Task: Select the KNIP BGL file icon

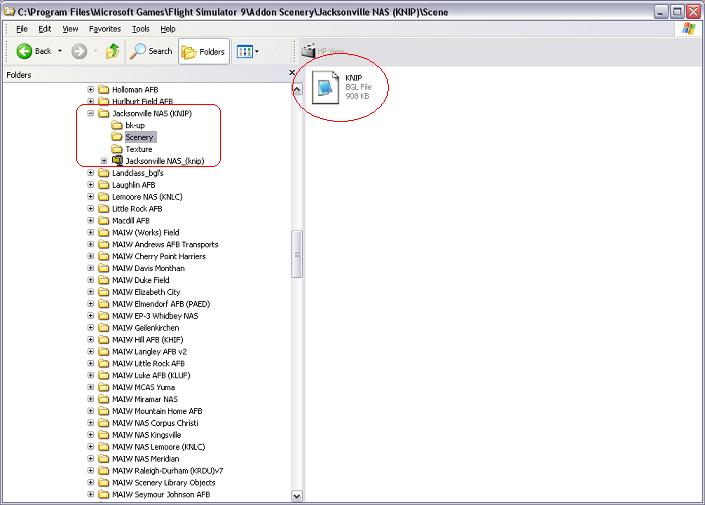Action: click(x=326, y=88)
